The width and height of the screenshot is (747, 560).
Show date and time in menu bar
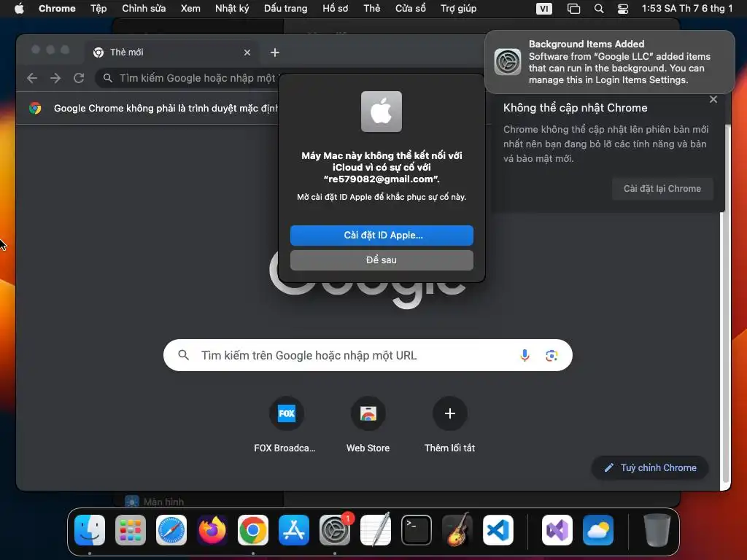pos(687,8)
